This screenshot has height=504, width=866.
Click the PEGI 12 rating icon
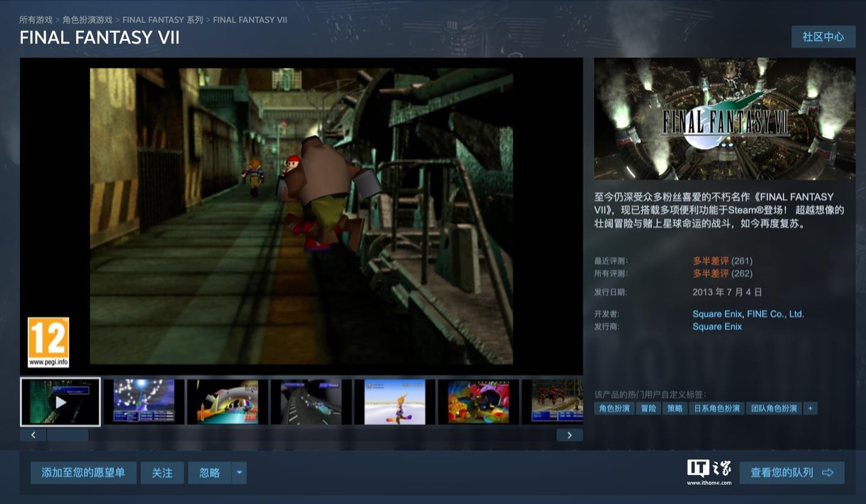pyautogui.click(x=48, y=342)
